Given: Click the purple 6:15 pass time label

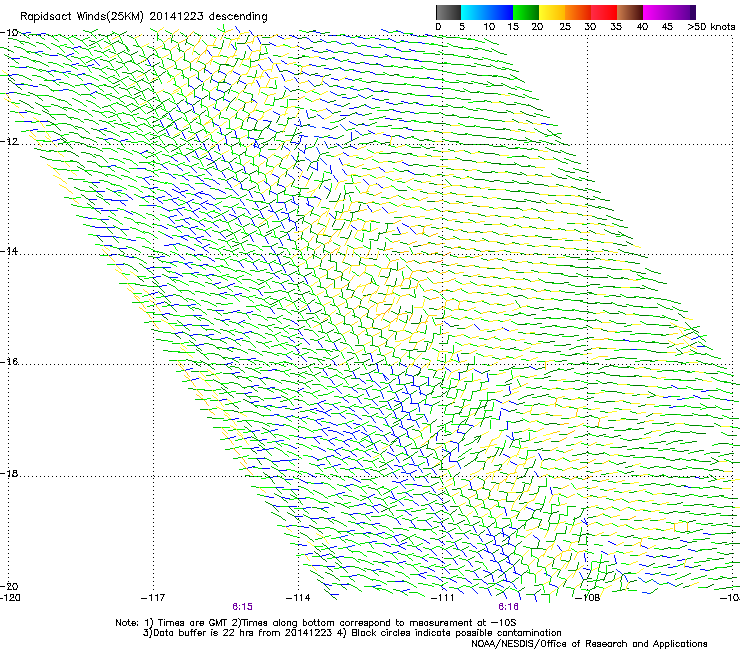Looking at the screenshot, I should [243, 607].
